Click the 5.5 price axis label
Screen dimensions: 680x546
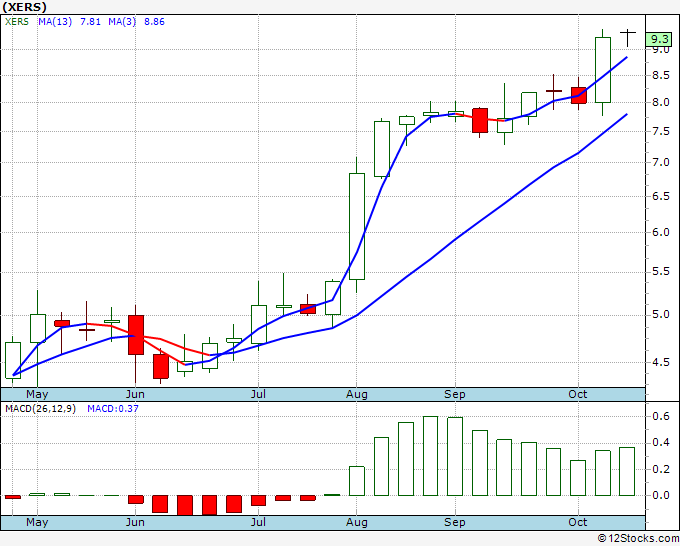pyautogui.click(x=661, y=271)
